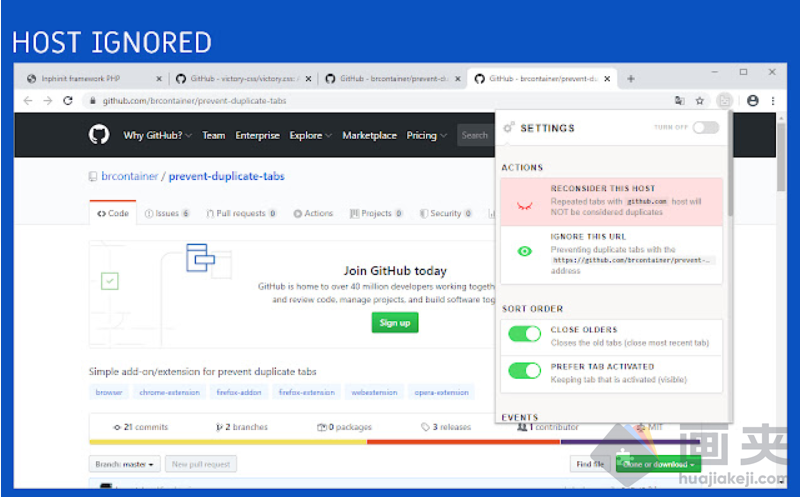Expand the Pricing dropdown
The height and width of the screenshot is (497, 800).
click(427, 135)
